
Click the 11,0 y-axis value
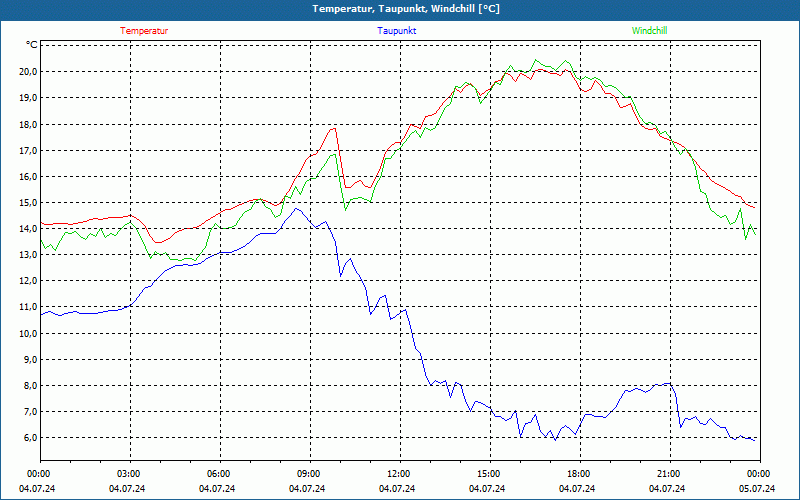29,307
